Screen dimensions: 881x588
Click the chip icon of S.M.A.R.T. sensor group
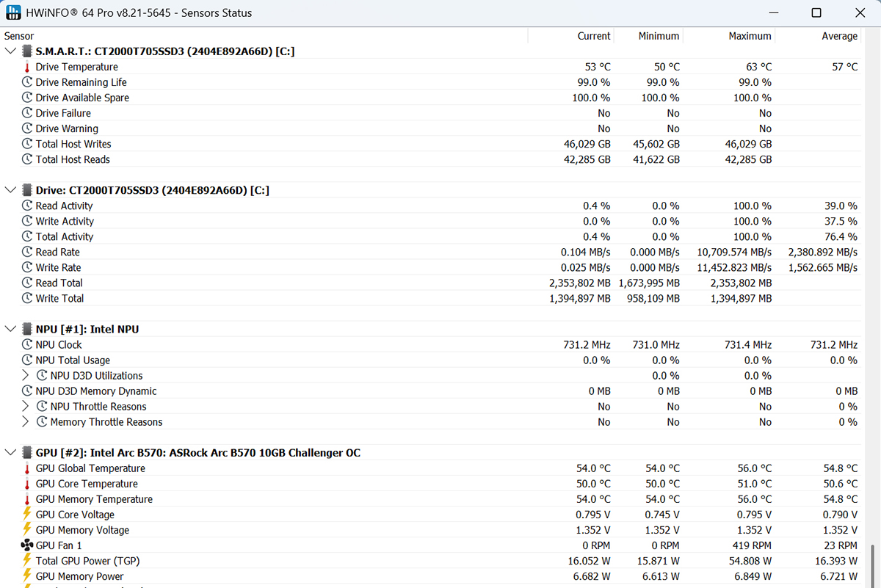coord(27,51)
